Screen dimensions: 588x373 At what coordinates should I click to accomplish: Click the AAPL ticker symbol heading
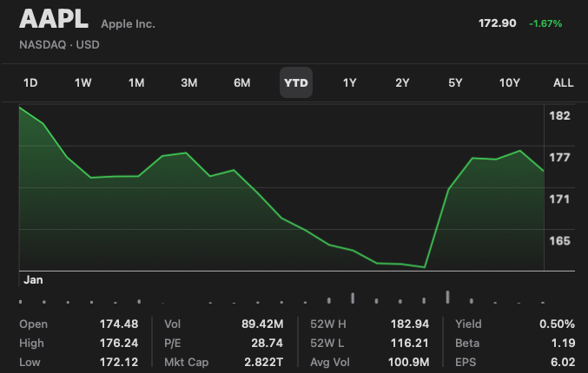point(54,19)
